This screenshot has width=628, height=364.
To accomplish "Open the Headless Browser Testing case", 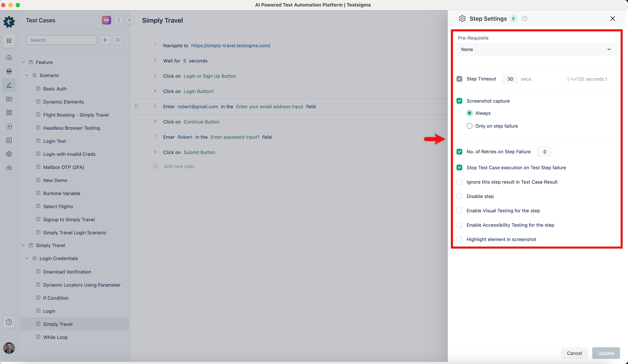I will (x=72, y=128).
